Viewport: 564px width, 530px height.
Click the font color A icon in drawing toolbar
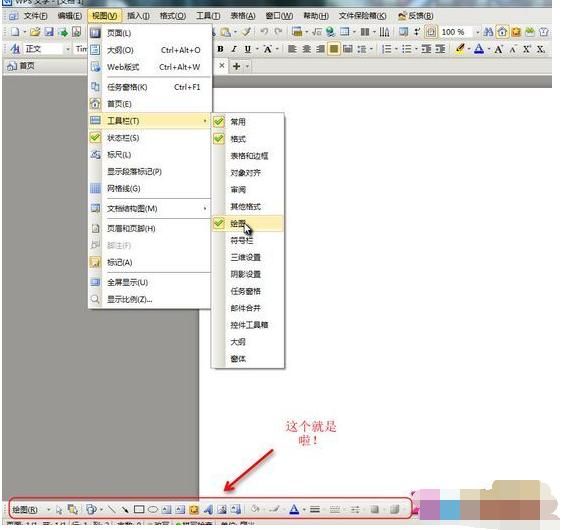(x=294, y=509)
